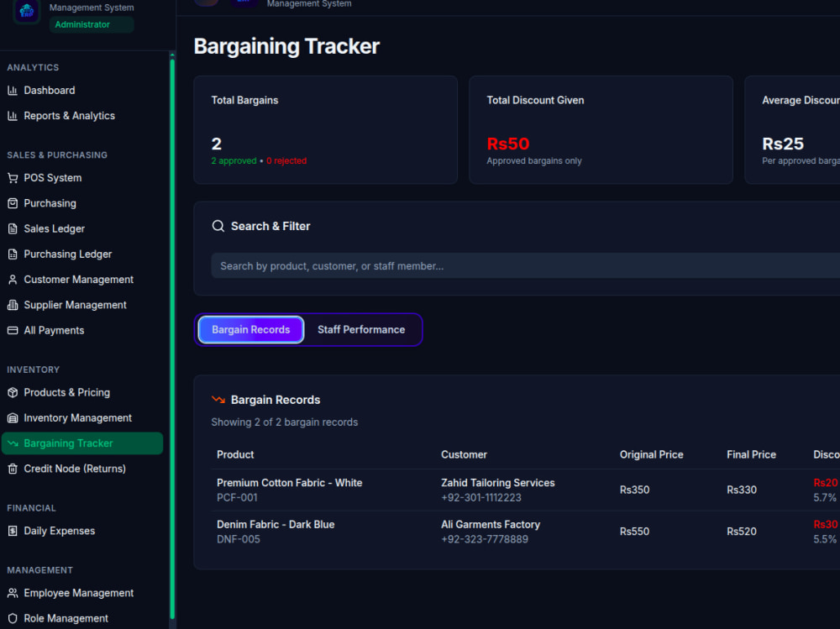The image size is (840, 629).
Task: Click the Purchasing bag icon
Action: click(13, 203)
